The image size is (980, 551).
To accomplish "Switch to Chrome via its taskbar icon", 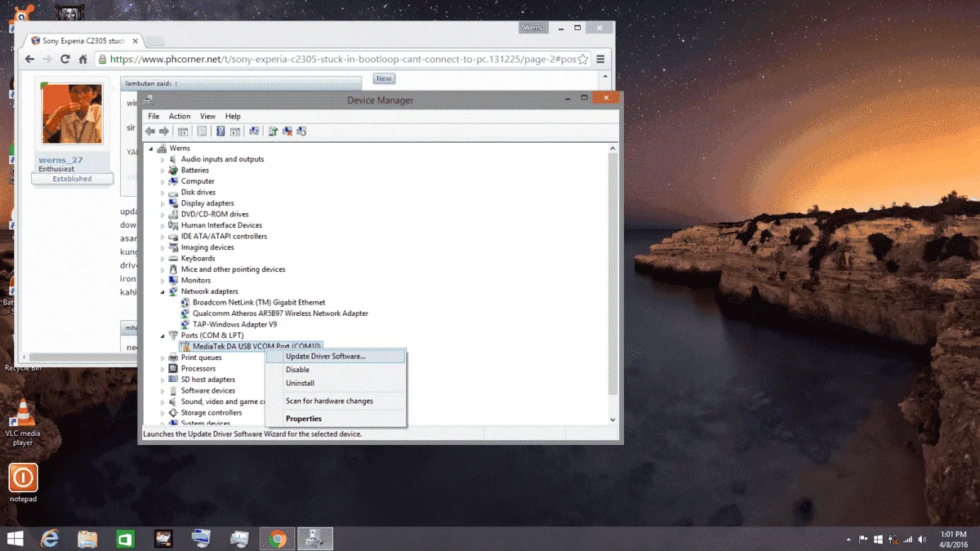I will click(x=278, y=539).
